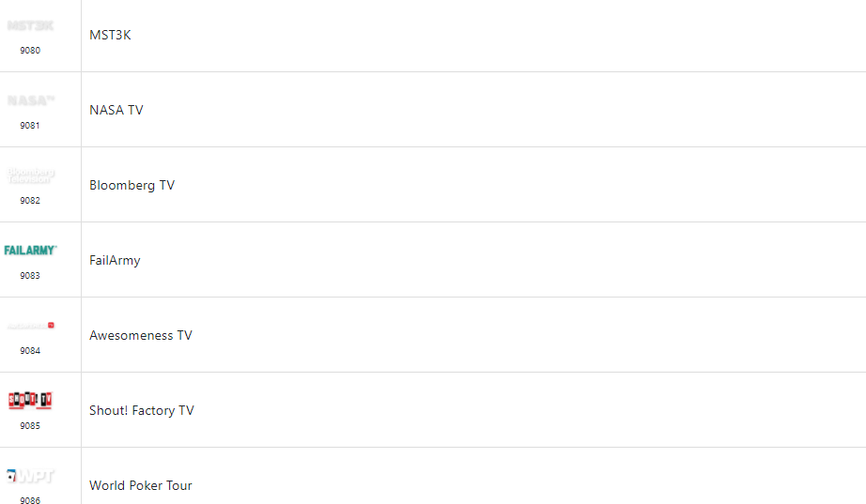Viewport: 866px width, 504px height.
Task: Select channel number 9082
Action: pyautogui.click(x=30, y=201)
